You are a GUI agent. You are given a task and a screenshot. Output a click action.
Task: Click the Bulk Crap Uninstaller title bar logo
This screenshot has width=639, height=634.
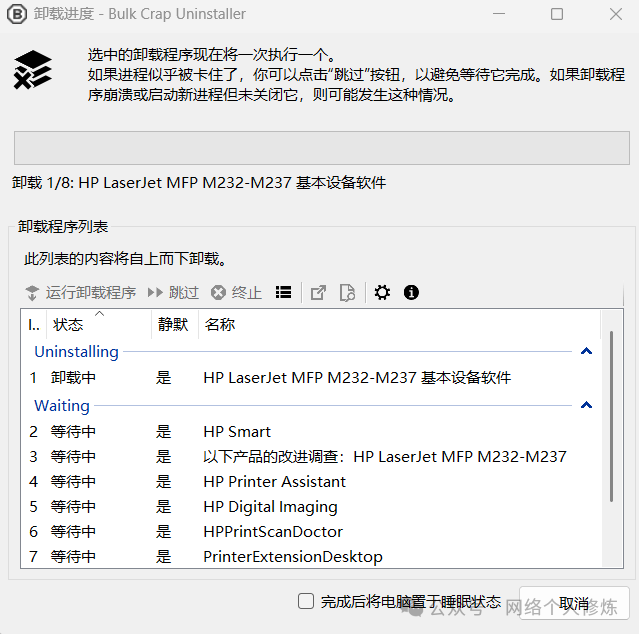(x=17, y=14)
